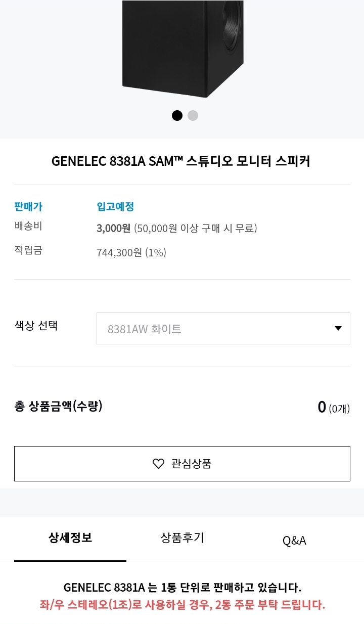This screenshot has height=624, width=364.
Task: Tap the black speaker product image
Action: 183,48
